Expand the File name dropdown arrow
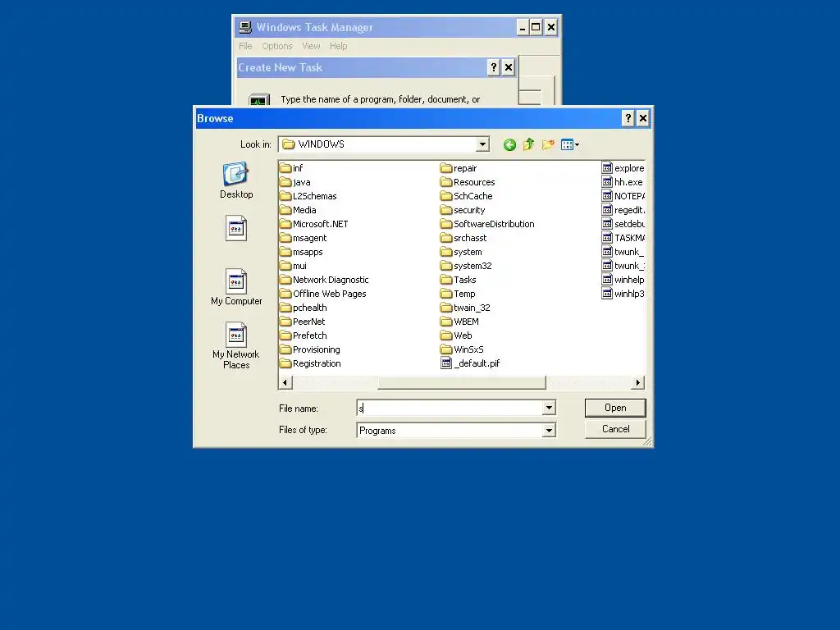The image size is (840, 630). click(x=549, y=409)
